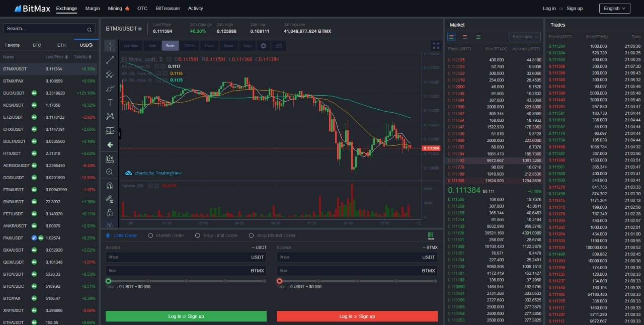Select the crosshair cursor tool
This screenshot has height=325, width=644.
click(x=110, y=46)
